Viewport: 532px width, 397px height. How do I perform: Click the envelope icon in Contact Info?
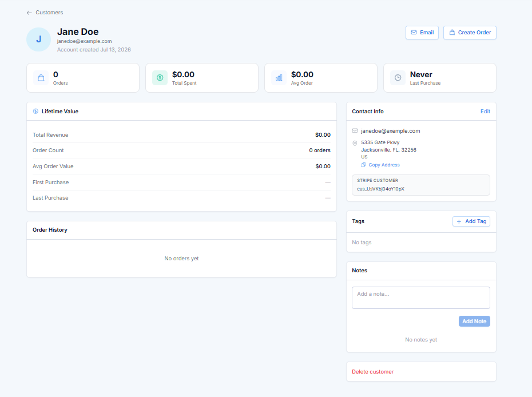click(355, 130)
